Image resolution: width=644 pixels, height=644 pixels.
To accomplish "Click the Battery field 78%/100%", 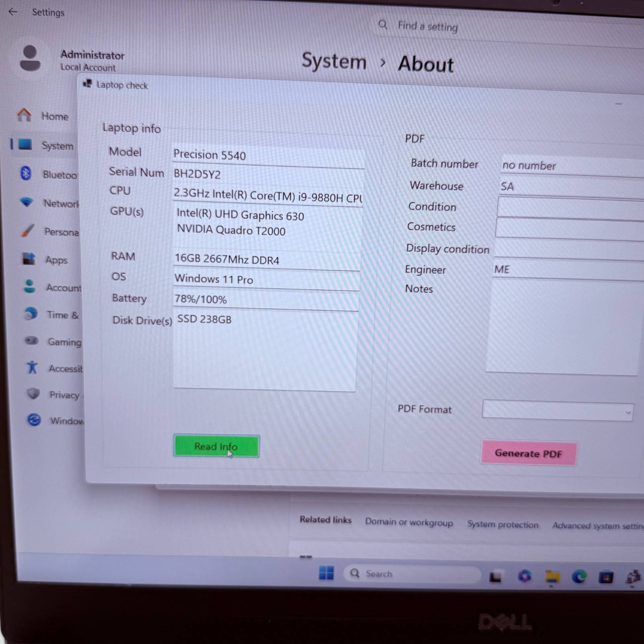I will point(266,300).
